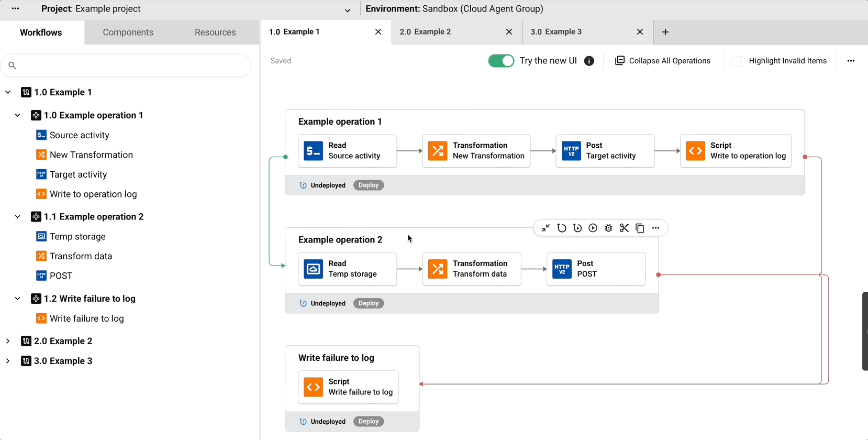The image size is (868, 440).
Task: Click the Script icon for Write failure to log step
Action: [314, 387]
